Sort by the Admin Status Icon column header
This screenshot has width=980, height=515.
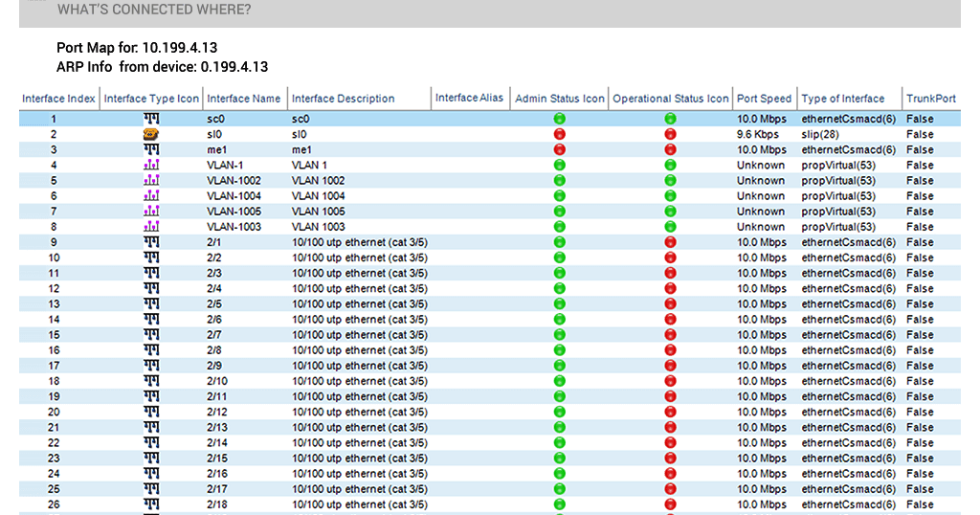[559, 99]
